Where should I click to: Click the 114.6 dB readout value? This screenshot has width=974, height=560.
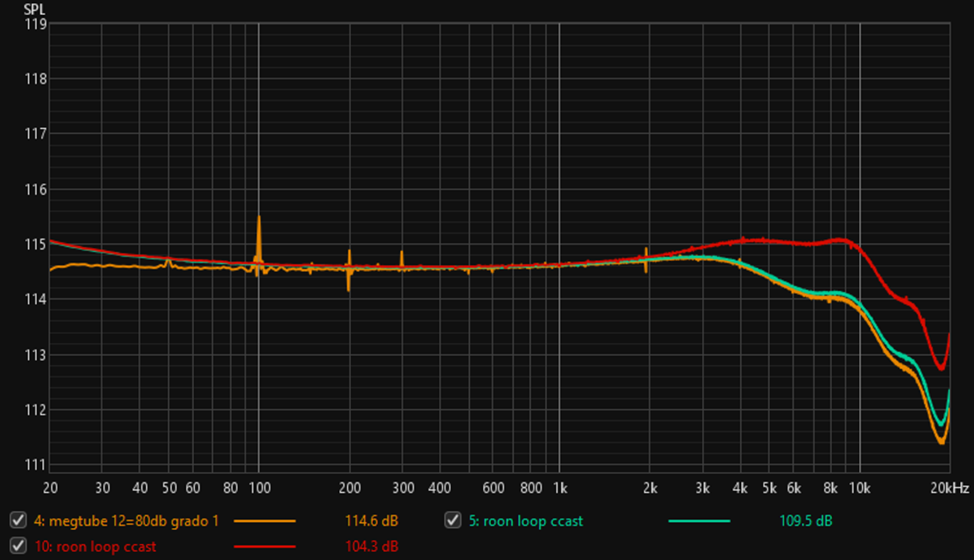pyautogui.click(x=372, y=520)
